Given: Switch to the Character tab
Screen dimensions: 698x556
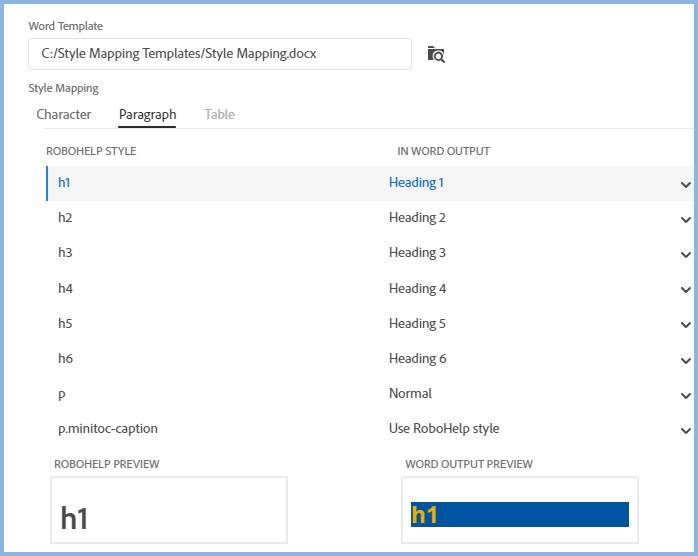Looking at the screenshot, I should click(64, 115).
